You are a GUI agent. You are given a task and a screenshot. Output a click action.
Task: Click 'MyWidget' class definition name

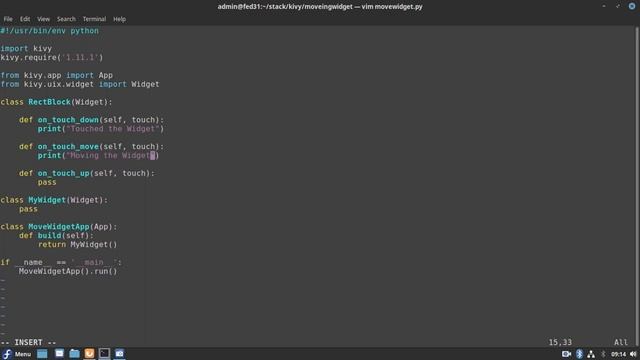[x=47, y=200]
